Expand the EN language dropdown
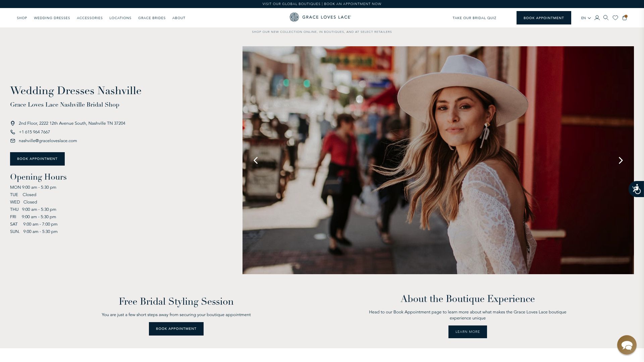The image size is (644, 362). tap(586, 18)
